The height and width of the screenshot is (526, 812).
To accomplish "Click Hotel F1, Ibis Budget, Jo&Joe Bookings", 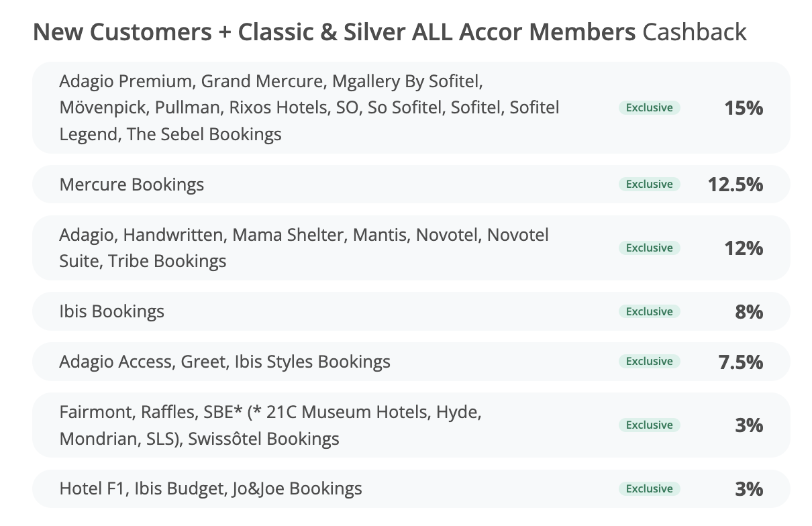I will (210, 488).
